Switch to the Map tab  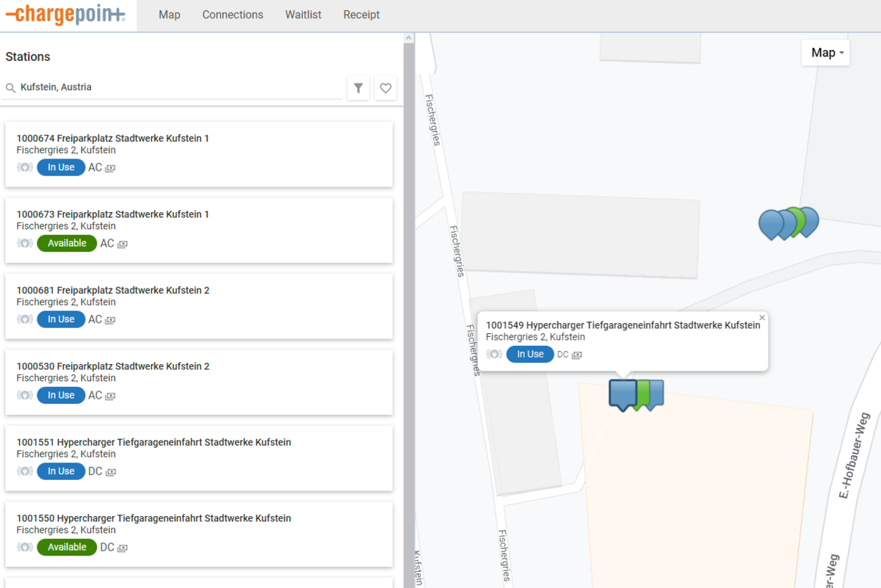170,15
